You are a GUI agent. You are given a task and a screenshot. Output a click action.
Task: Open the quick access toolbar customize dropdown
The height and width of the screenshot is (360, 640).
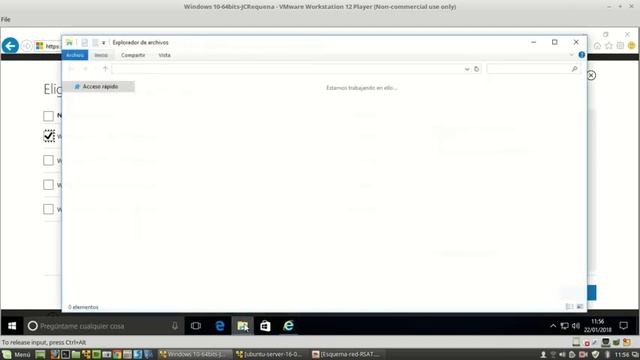pyautogui.click(x=104, y=43)
